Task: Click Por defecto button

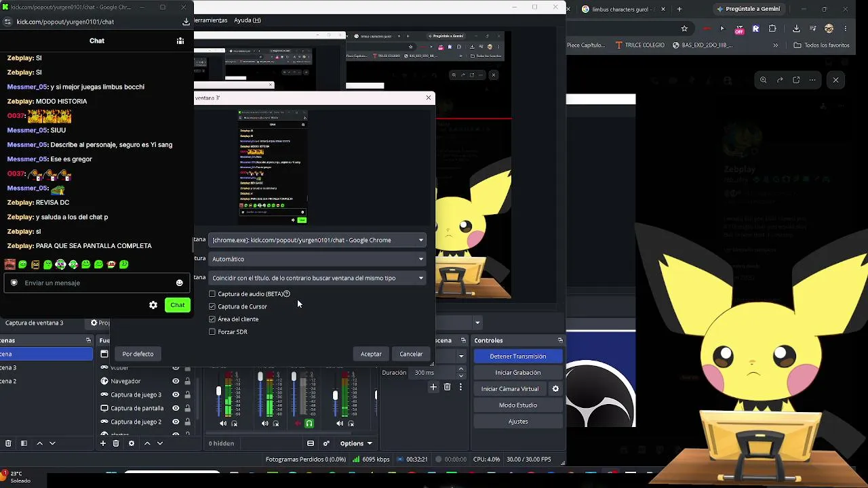Action: pyautogui.click(x=138, y=354)
